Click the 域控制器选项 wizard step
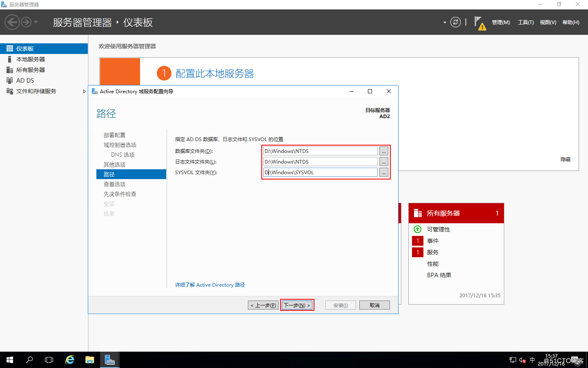The height and width of the screenshot is (368, 588). 120,145
